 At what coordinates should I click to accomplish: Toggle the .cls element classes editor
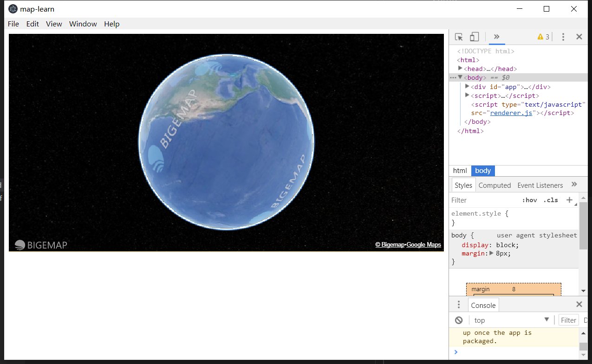pos(550,200)
